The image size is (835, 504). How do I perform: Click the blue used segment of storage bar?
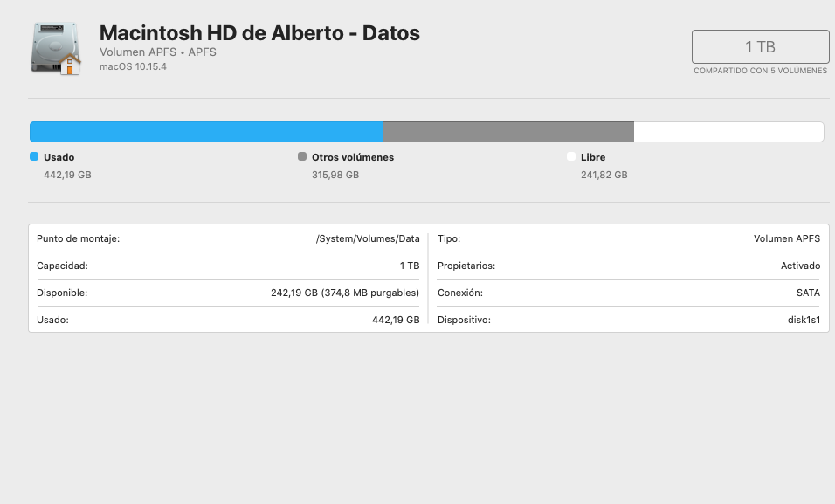point(206,132)
